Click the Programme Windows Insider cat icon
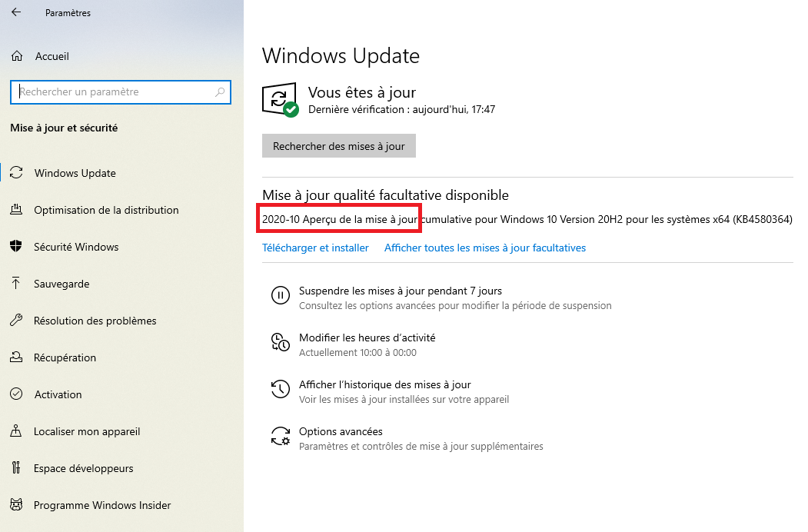 (x=16, y=504)
